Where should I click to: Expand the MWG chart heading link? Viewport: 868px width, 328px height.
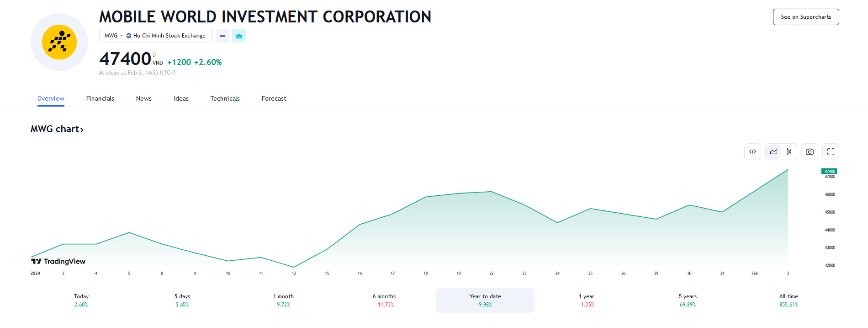point(57,129)
